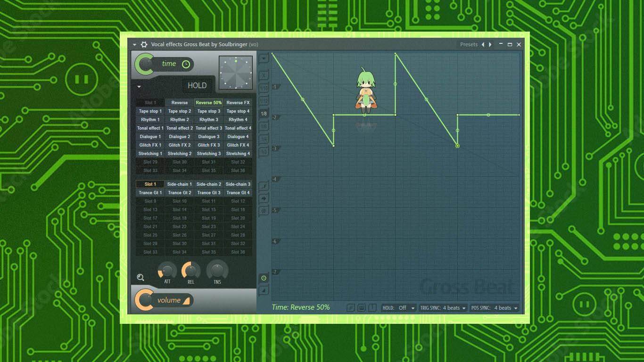Select the Rhythm 3 preset
This screenshot has width=644, height=362.
(209, 120)
